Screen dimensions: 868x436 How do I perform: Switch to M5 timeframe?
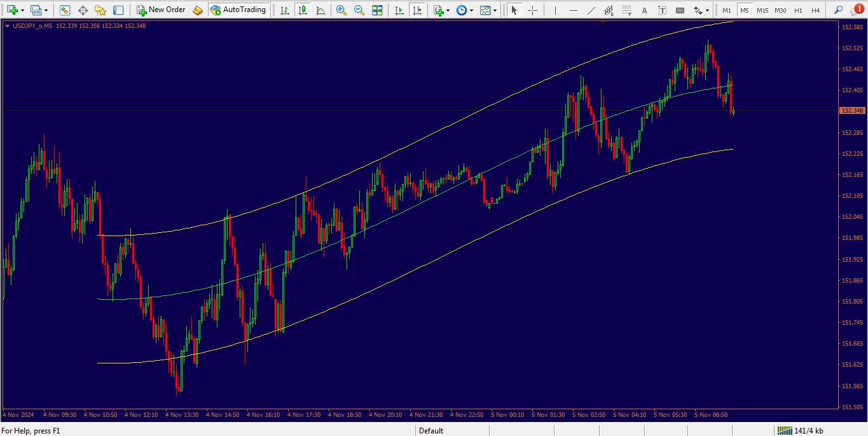pyautogui.click(x=744, y=10)
